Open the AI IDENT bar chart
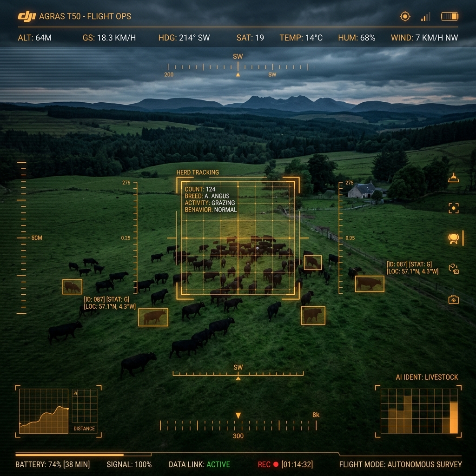476x476 pixels. [x=419, y=411]
